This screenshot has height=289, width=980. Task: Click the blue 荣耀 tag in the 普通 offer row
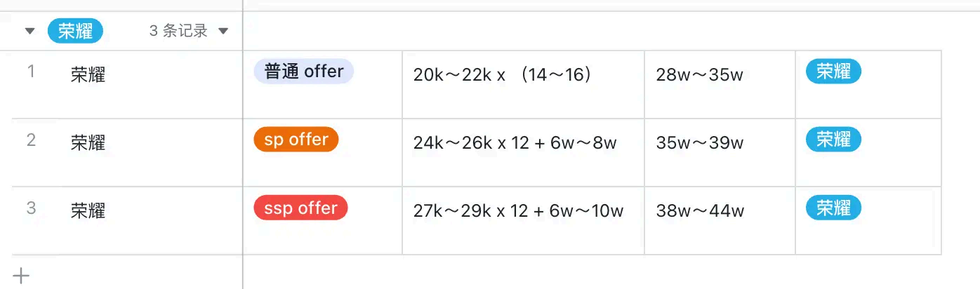tap(833, 72)
